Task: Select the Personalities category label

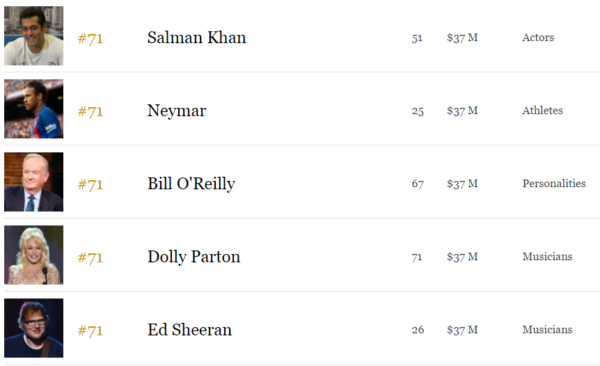Action: 554,183
